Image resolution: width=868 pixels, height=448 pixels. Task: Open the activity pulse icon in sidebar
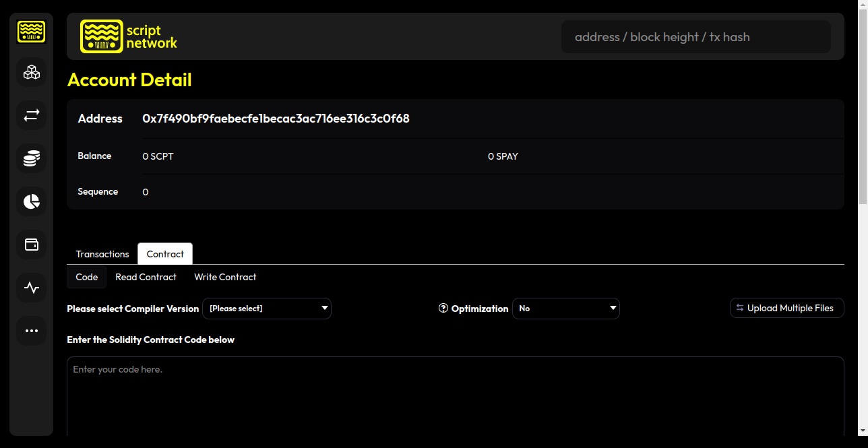[x=32, y=288]
